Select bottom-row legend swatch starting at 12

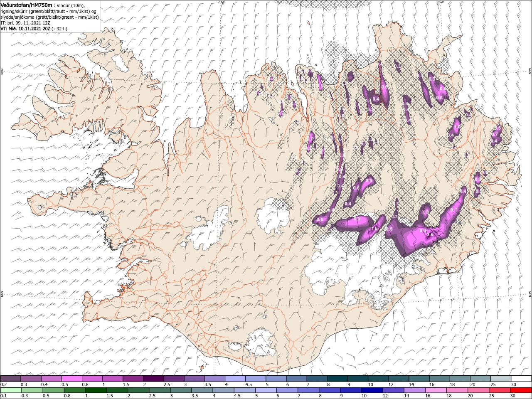pyautogui.click(x=393, y=390)
